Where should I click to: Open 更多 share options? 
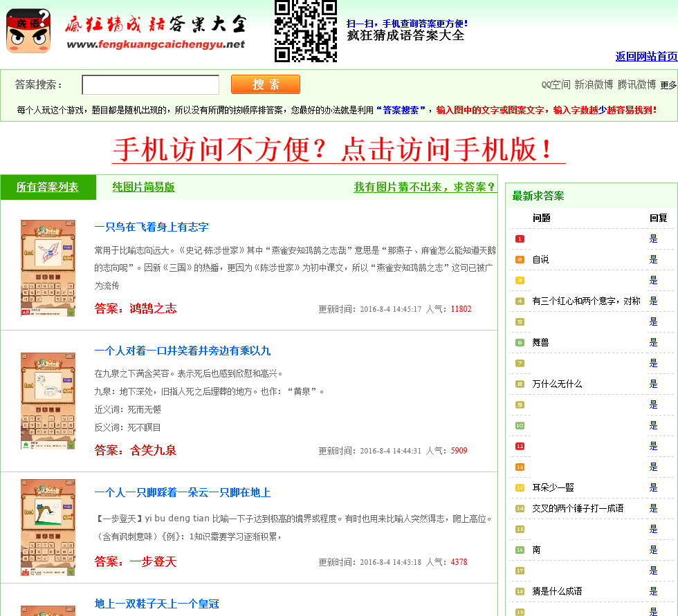click(x=668, y=85)
